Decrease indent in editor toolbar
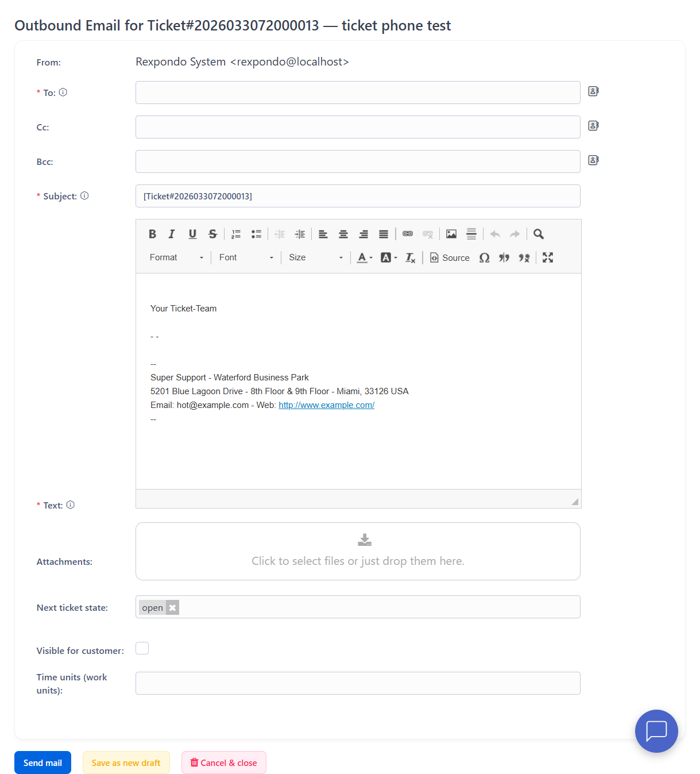The image size is (700, 774). point(280,234)
